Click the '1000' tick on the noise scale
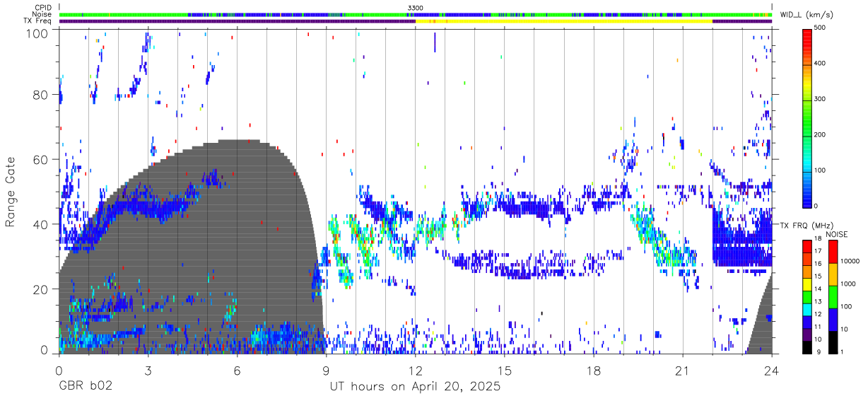The width and height of the screenshot is (868, 401). 848,284
